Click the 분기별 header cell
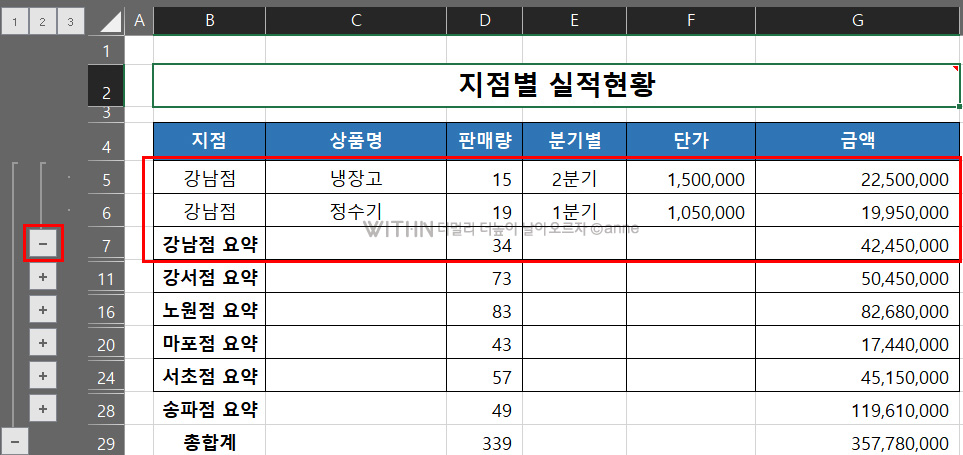This screenshot has height=455, width=963. click(575, 141)
